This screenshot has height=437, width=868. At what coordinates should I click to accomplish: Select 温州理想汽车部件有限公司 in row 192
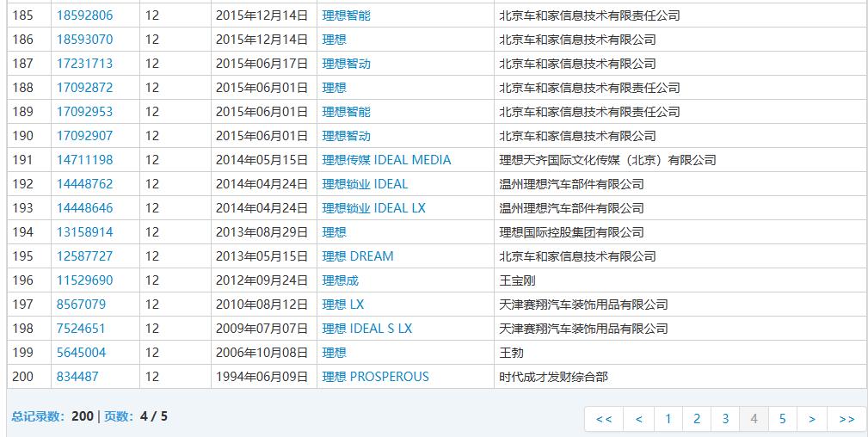coord(571,184)
